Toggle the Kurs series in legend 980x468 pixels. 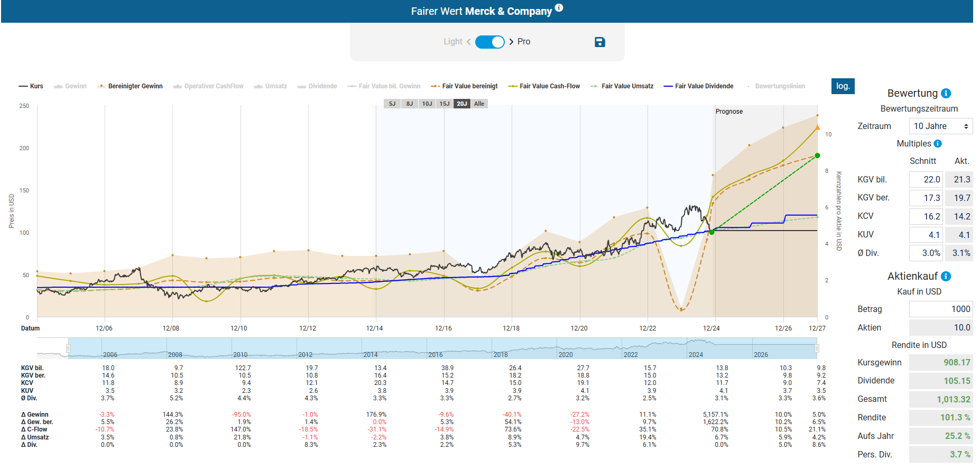click(31, 86)
